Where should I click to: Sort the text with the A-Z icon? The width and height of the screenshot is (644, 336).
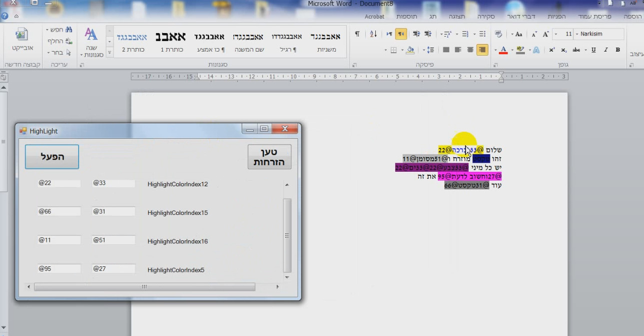[373, 34]
